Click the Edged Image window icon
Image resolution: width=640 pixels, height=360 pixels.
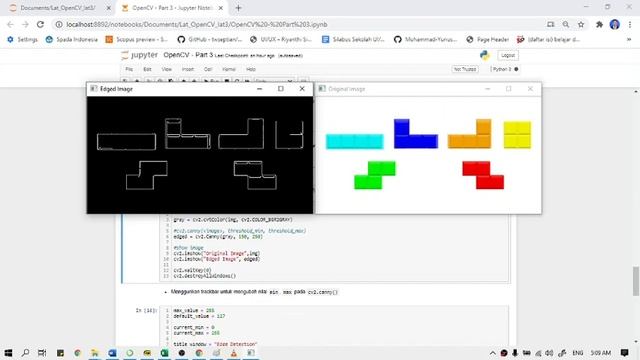tap(94, 89)
